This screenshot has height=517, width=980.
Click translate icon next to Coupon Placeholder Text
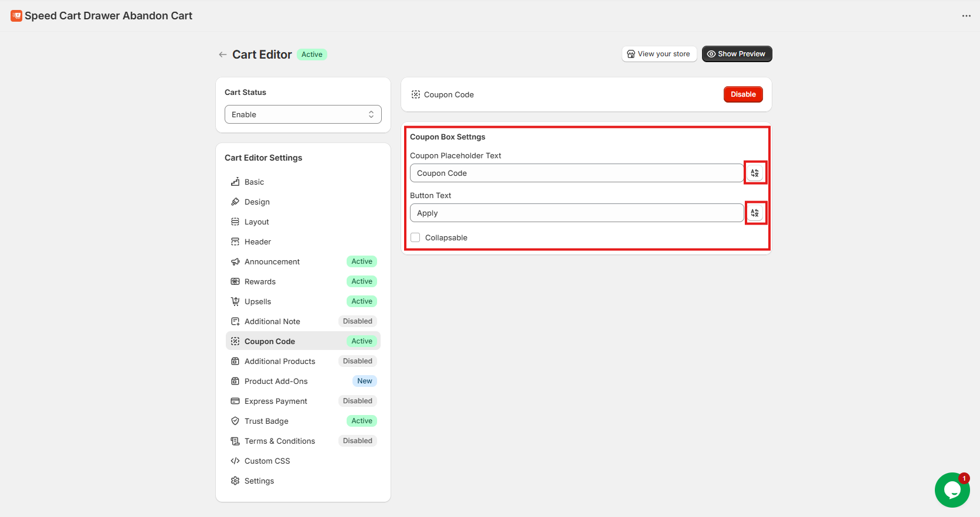pyautogui.click(x=755, y=173)
